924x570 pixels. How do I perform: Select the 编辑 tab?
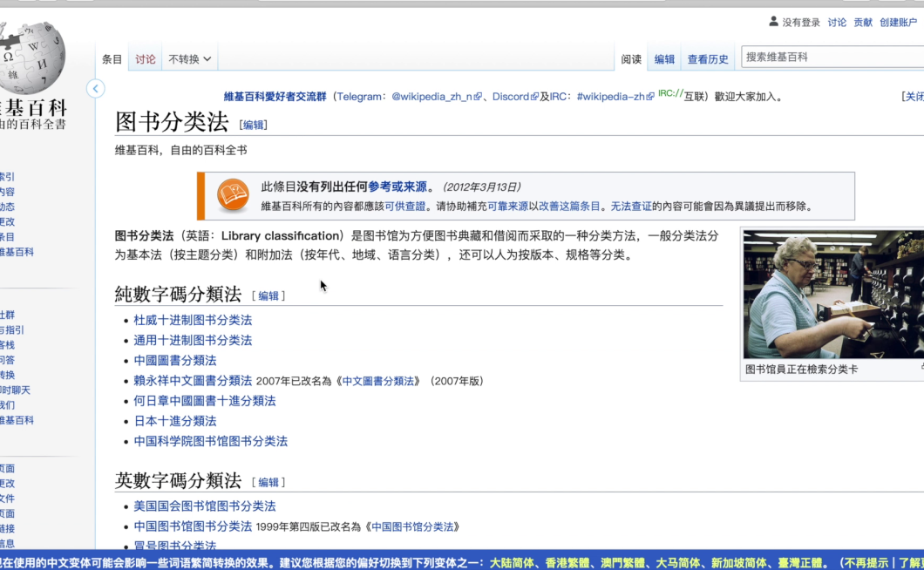click(x=664, y=59)
